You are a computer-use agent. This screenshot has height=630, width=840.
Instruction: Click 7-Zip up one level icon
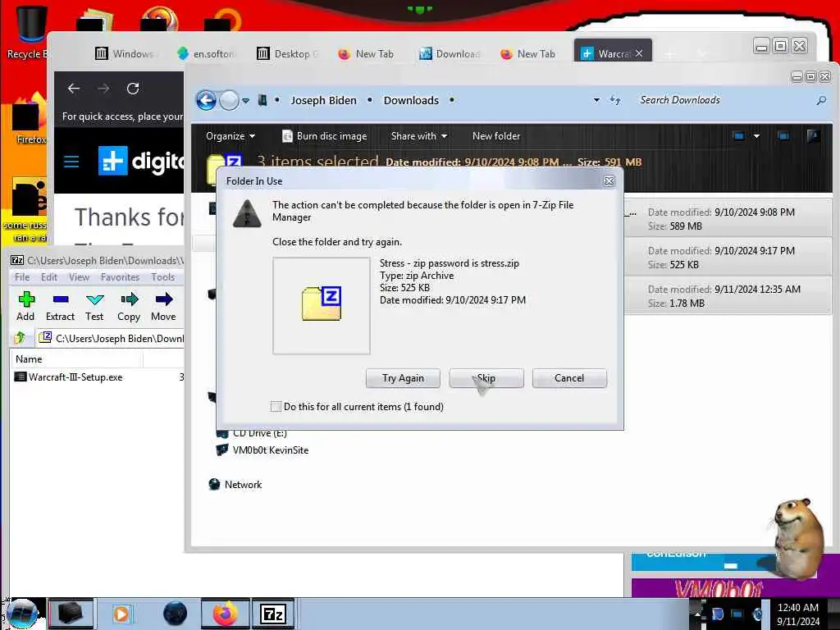tap(21, 338)
